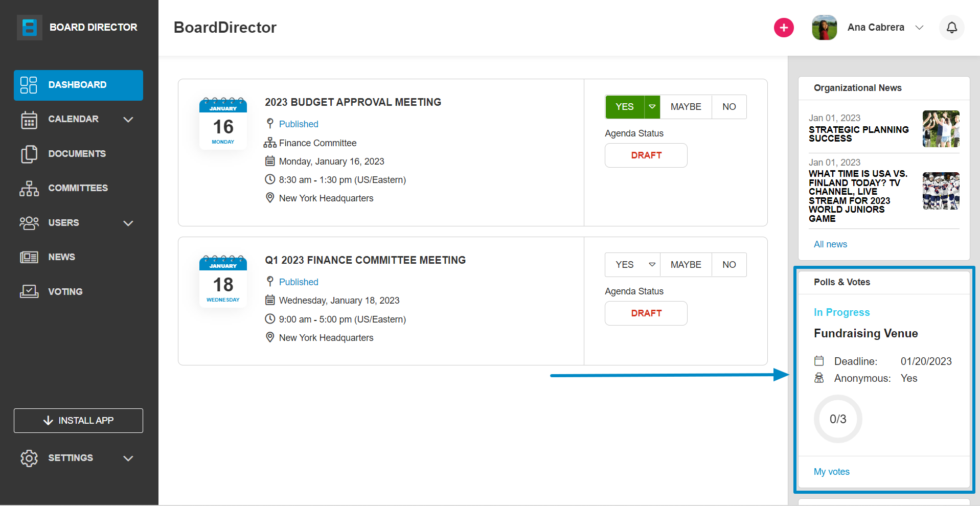Click the Anonymous voter icon in poll

[819, 378]
